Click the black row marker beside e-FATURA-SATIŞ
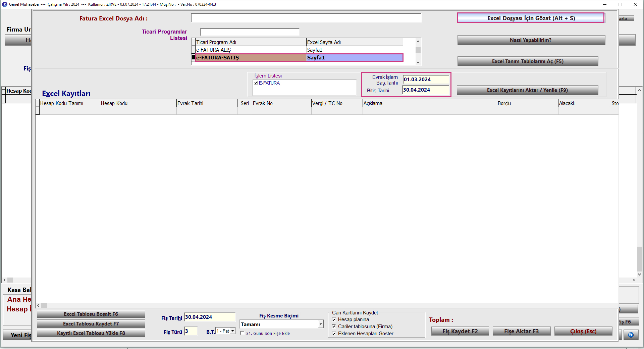644x349 pixels. click(193, 58)
